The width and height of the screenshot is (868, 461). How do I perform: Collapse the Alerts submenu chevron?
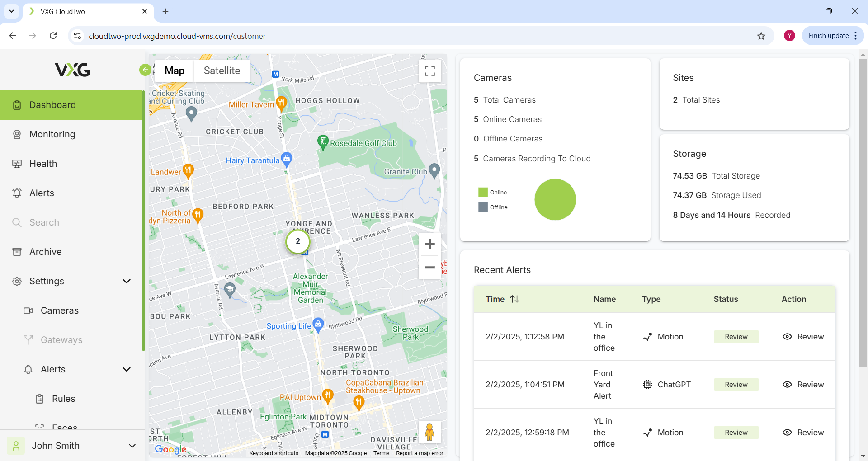click(x=127, y=369)
